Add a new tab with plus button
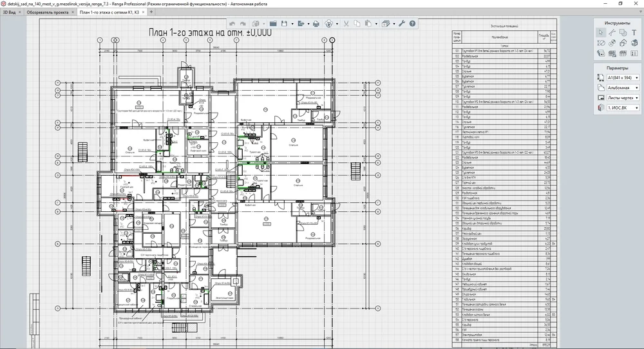The width and height of the screenshot is (644, 349). 152,12
